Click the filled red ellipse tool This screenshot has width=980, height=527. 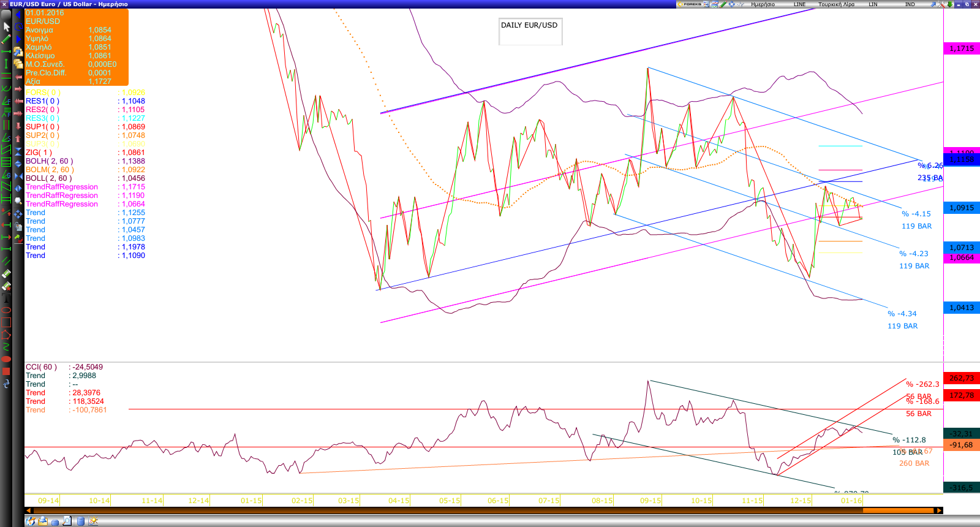tap(6, 359)
